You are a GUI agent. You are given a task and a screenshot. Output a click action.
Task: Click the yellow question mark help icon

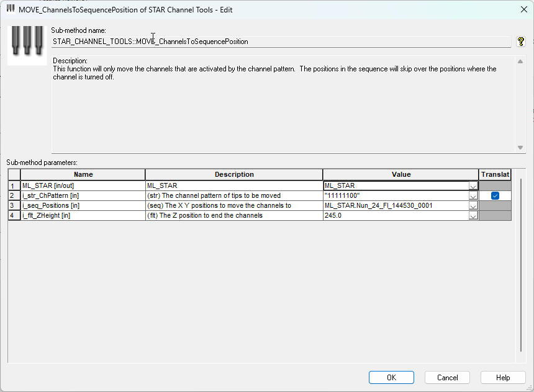pos(521,42)
